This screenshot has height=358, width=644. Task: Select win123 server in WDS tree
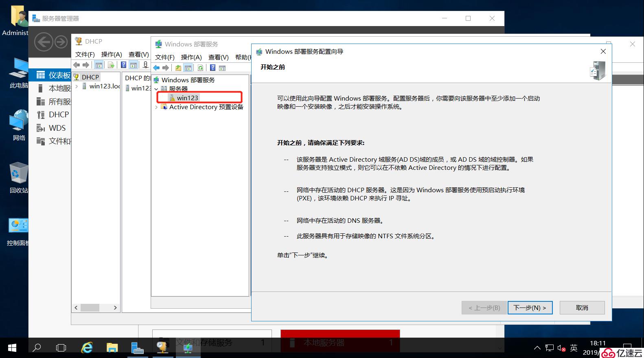187,98
